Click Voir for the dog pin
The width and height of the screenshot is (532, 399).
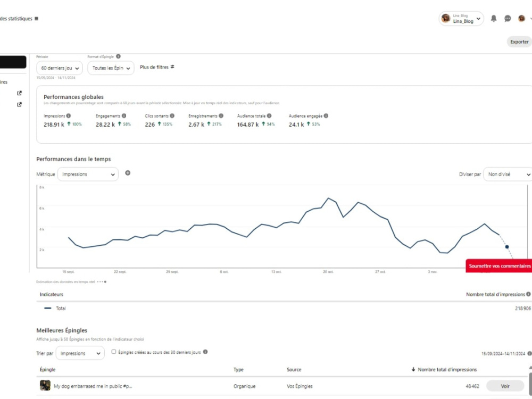(505, 386)
